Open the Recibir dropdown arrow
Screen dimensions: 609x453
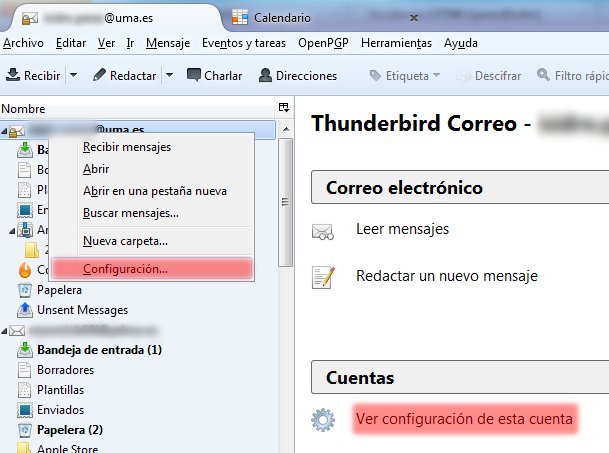(73, 75)
